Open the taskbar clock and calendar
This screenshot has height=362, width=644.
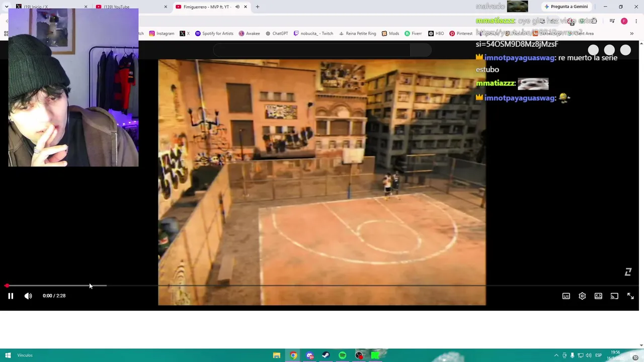617,355
